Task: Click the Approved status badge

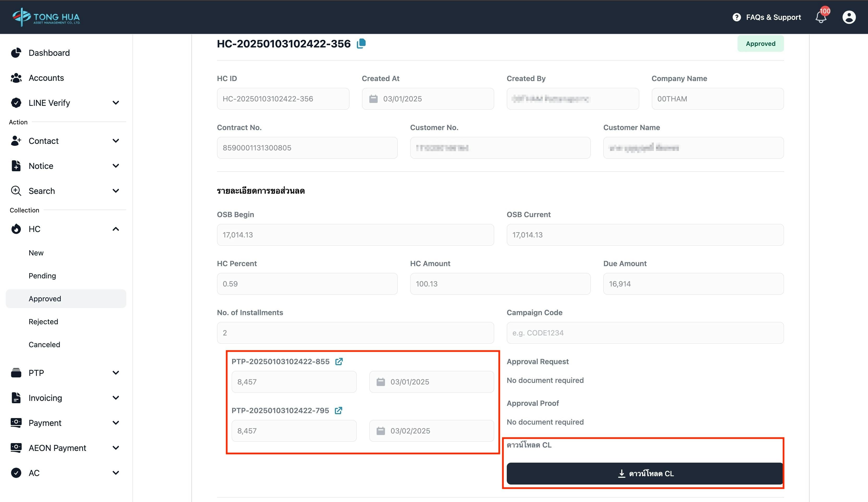Action: (x=761, y=43)
